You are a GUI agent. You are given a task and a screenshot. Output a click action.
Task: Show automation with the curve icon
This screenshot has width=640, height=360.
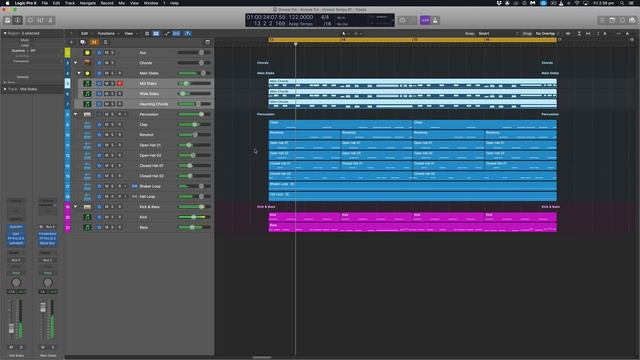167,33
